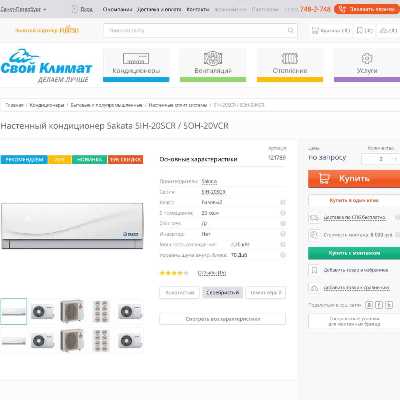The height and width of the screenshot is (400, 400).
Task: Click the orange Купить button
Action: point(354,179)
